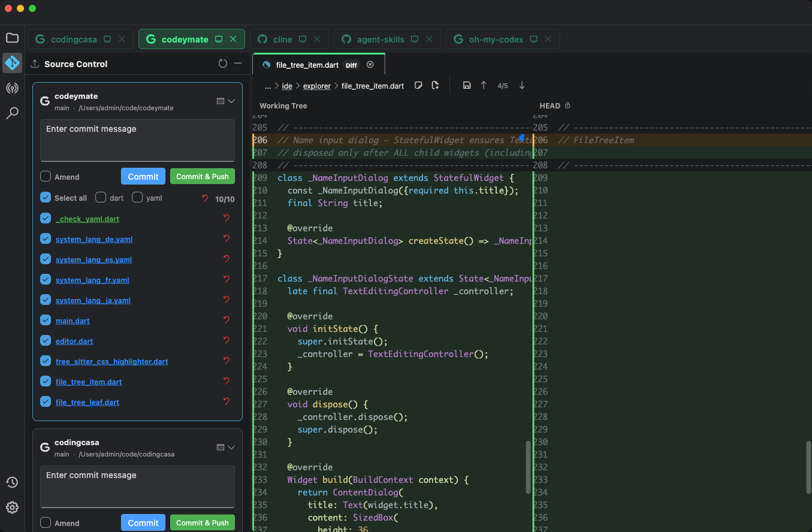Screen dimensions: 812x532
Task: Open the broadcast signal sidebar icon
Action: 12,88
